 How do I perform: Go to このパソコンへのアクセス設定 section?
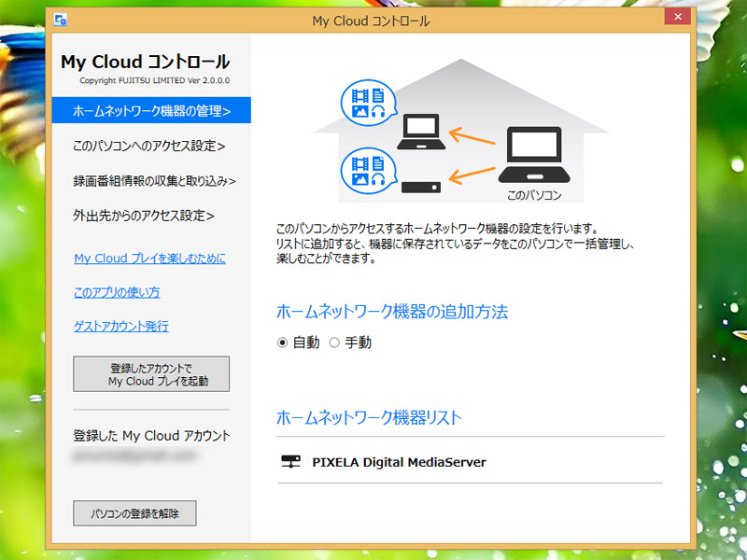[148, 147]
